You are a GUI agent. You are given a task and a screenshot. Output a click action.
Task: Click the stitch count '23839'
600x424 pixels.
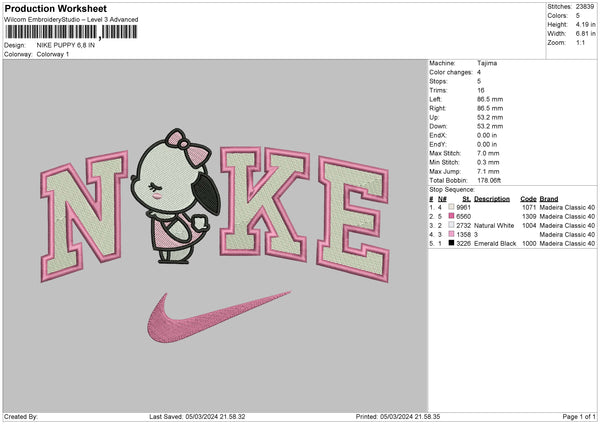[585, 7]
